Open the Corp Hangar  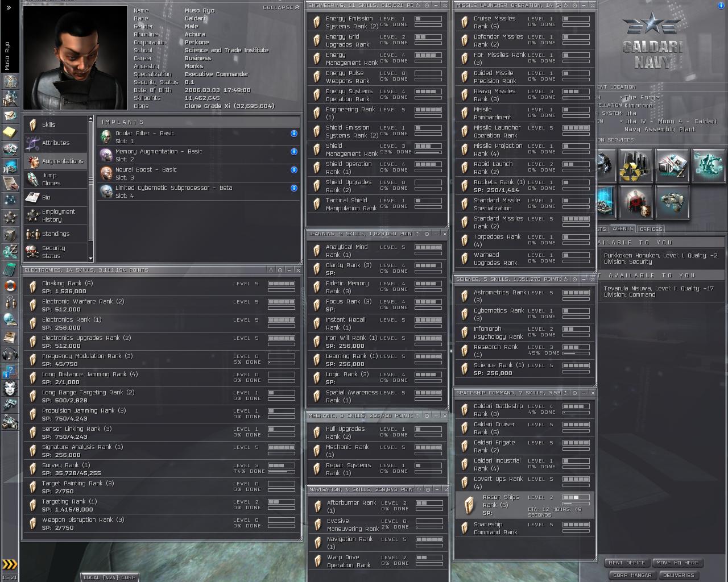pos(632,575)
